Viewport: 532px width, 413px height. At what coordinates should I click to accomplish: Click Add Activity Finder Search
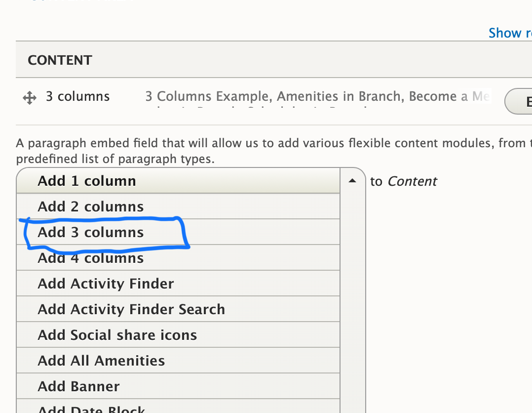178,309
